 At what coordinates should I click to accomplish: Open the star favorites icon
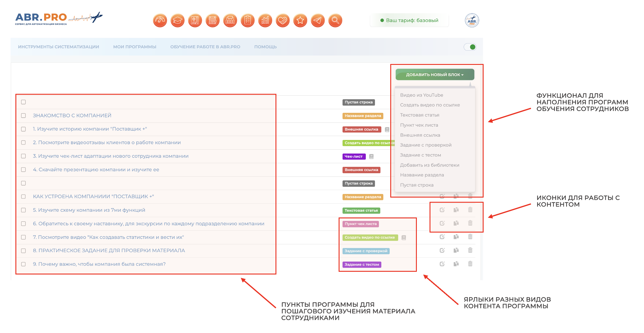point(300,21)
